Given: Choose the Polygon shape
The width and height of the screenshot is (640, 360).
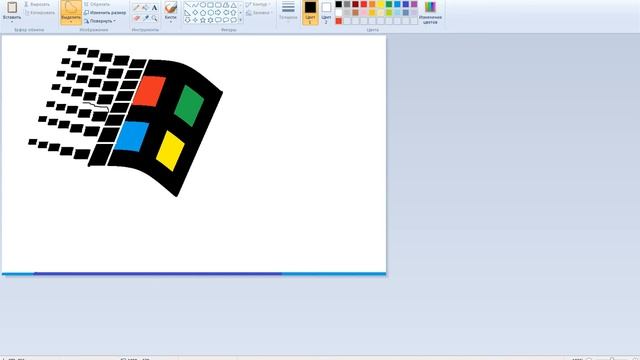Looking at the screenshot, I should pos(226,4).
